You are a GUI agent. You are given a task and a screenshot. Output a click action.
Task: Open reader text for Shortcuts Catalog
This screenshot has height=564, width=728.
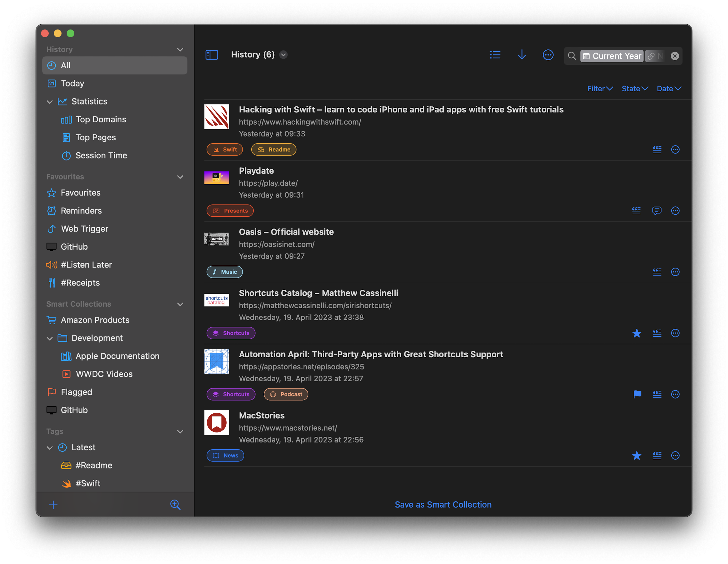coord(657,333)
